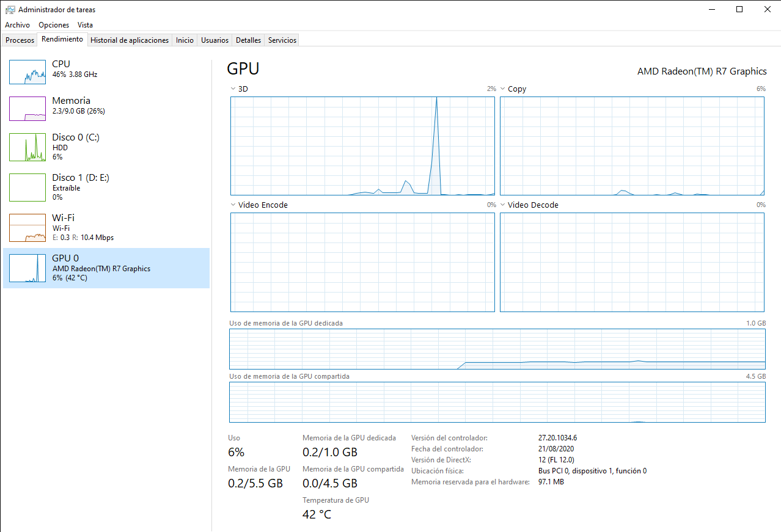Open the Vista menu

[x=86, y=25]
